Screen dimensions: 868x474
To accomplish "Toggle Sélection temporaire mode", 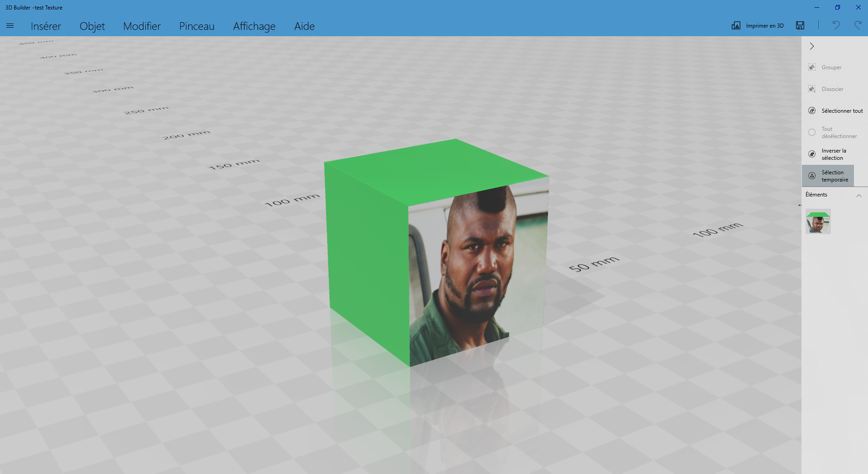I will pos(828,176).
